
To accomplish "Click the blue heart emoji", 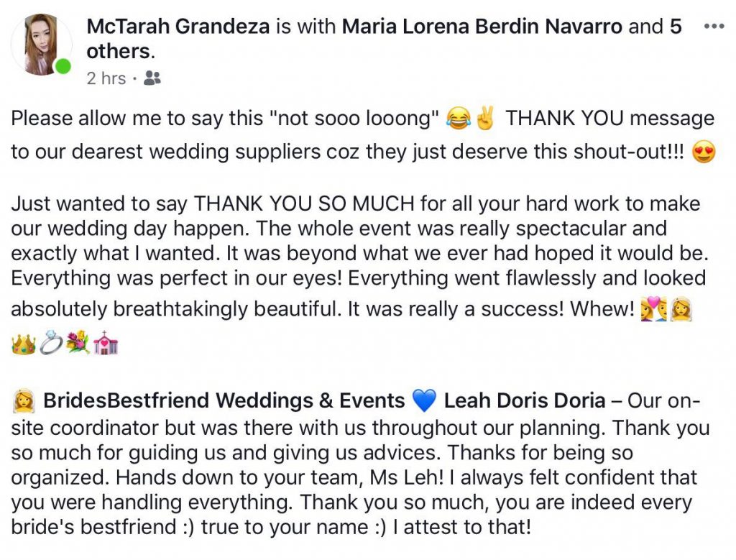I will point(425,400).
